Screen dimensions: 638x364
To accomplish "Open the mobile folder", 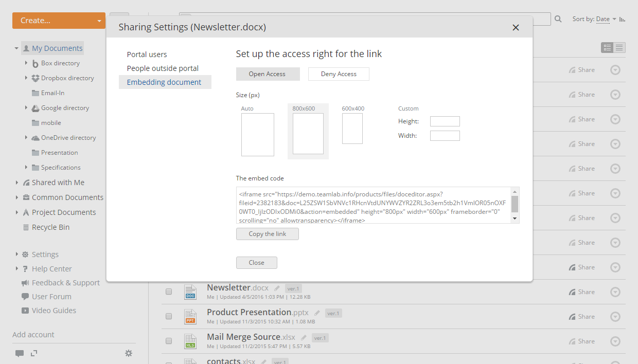I will 51,123.
